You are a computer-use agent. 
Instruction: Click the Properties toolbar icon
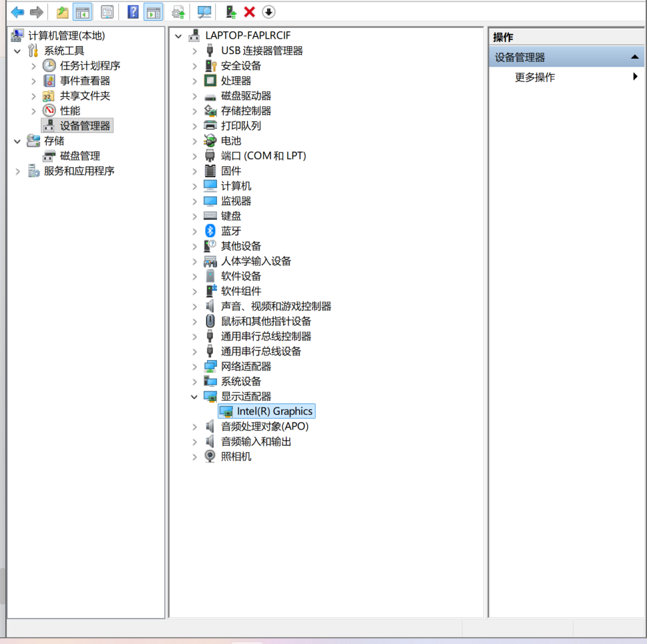tap(107, 12)
